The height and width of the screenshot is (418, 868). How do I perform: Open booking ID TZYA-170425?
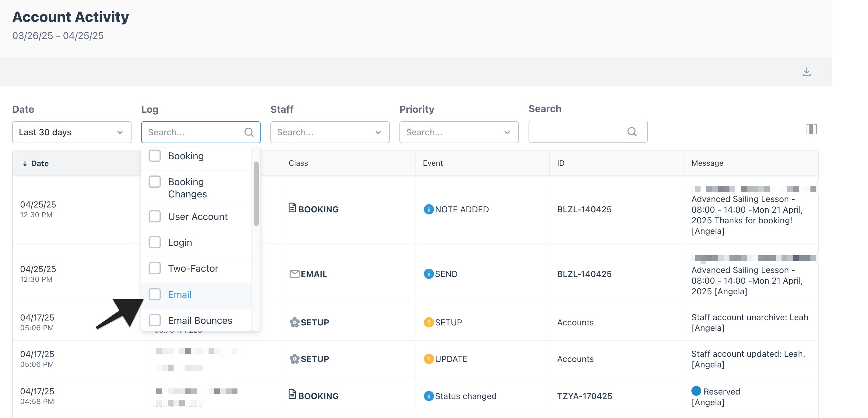(x=585, y=396)
